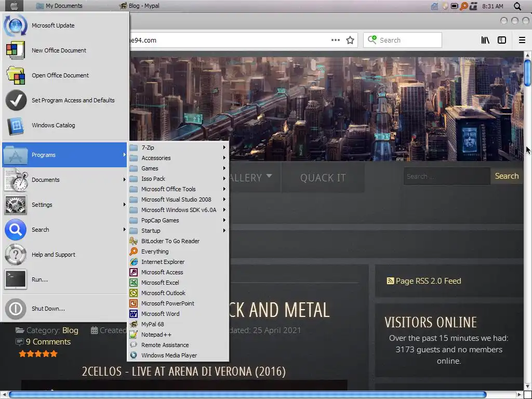Start Internet Explorer from Programs

click(178, 262)
